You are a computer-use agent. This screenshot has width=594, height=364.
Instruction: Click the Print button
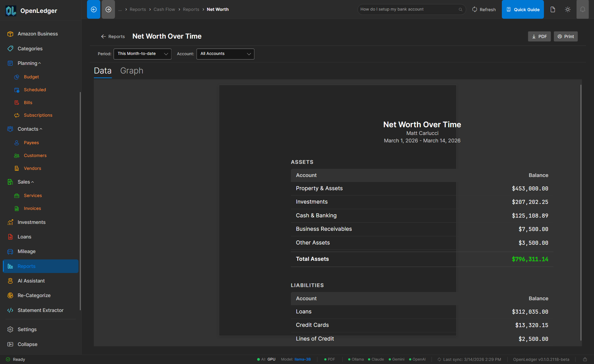(565, 37)
